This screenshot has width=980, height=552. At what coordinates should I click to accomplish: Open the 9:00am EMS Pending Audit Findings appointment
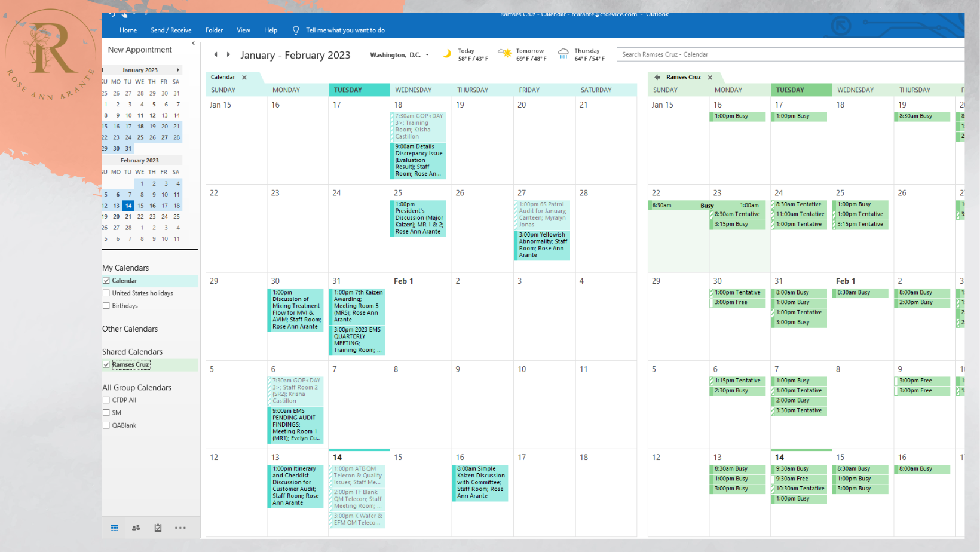coord(295,425)
